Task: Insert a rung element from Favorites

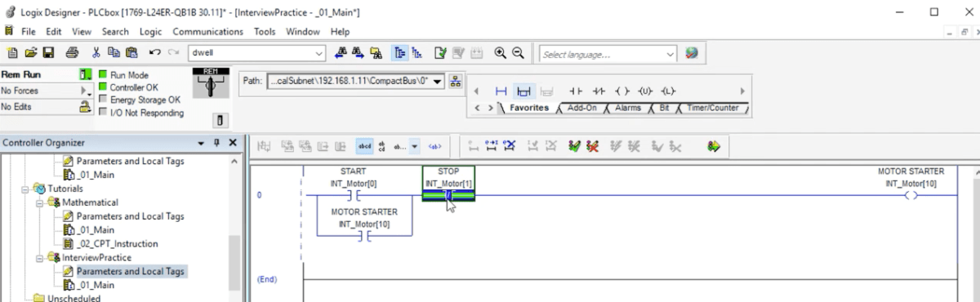Action: (501, 91)
